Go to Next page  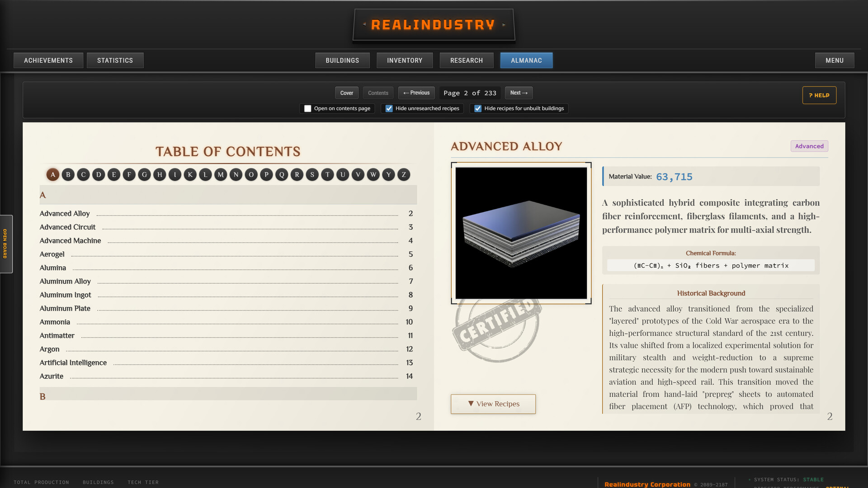click(x=519, y=93)
